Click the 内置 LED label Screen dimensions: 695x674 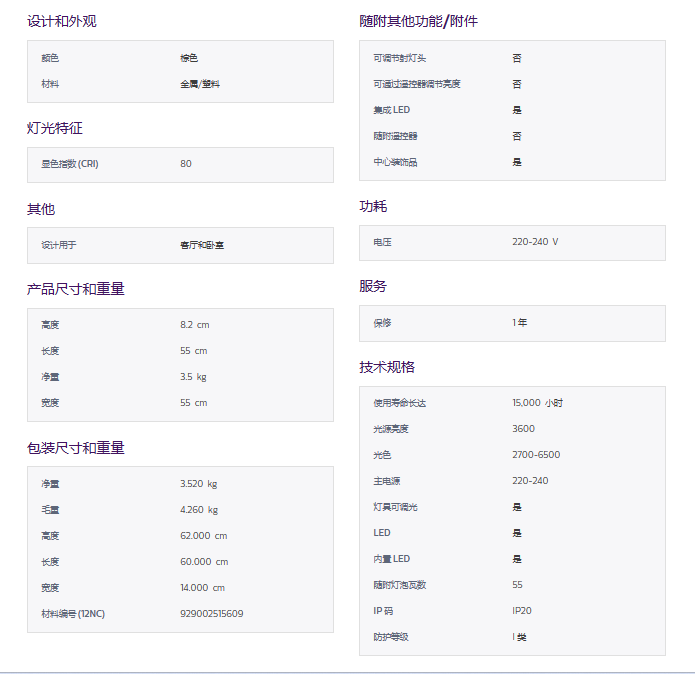tap(392, 559)
